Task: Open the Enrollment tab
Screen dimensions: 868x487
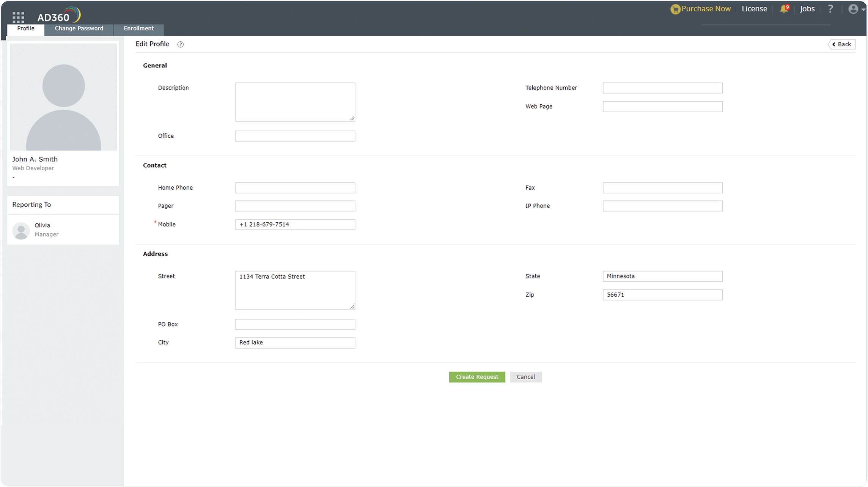Action: pos(138,28)
